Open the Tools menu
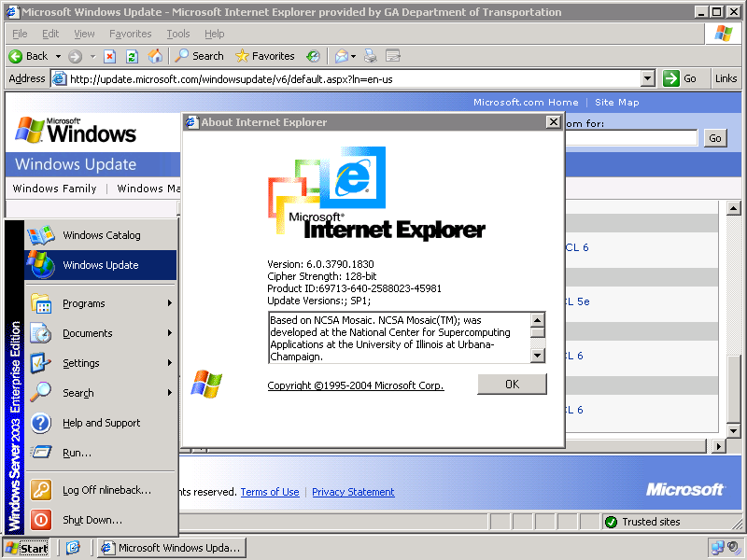 point(177,34)
